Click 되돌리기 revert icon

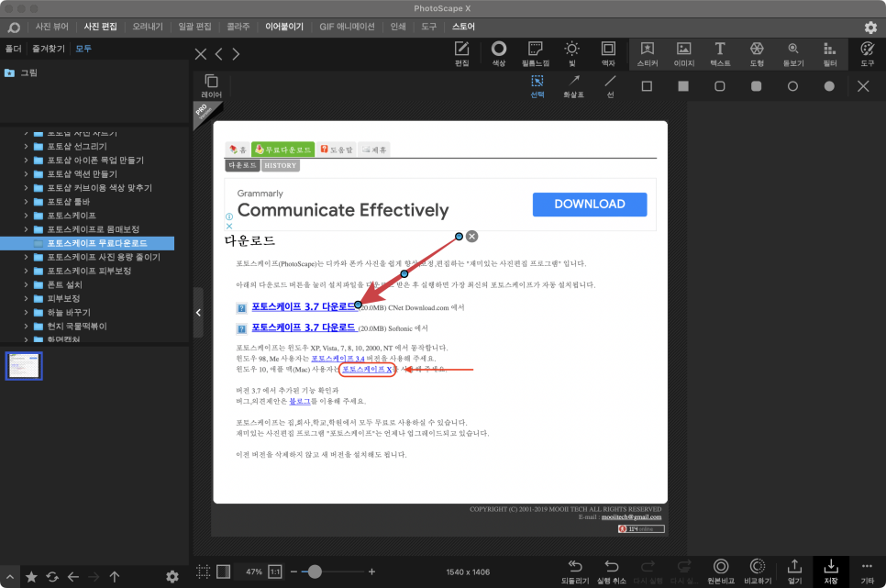coord(575,571)
